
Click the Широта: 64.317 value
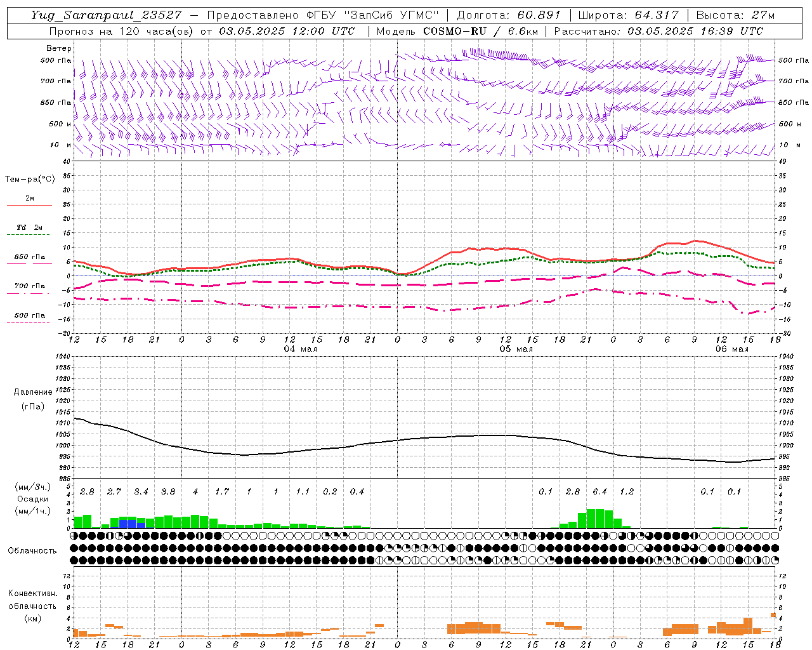628,15
